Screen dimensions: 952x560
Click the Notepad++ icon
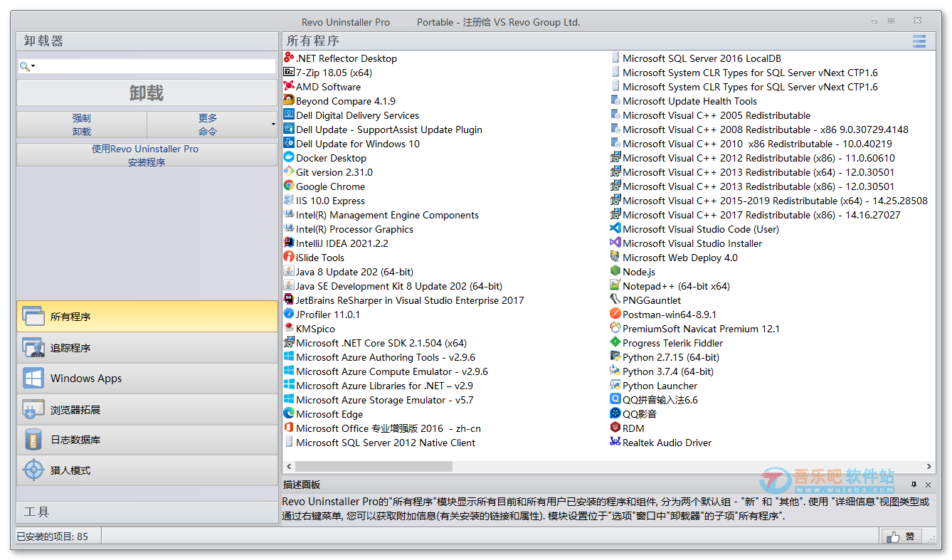[x=615, y=286]
